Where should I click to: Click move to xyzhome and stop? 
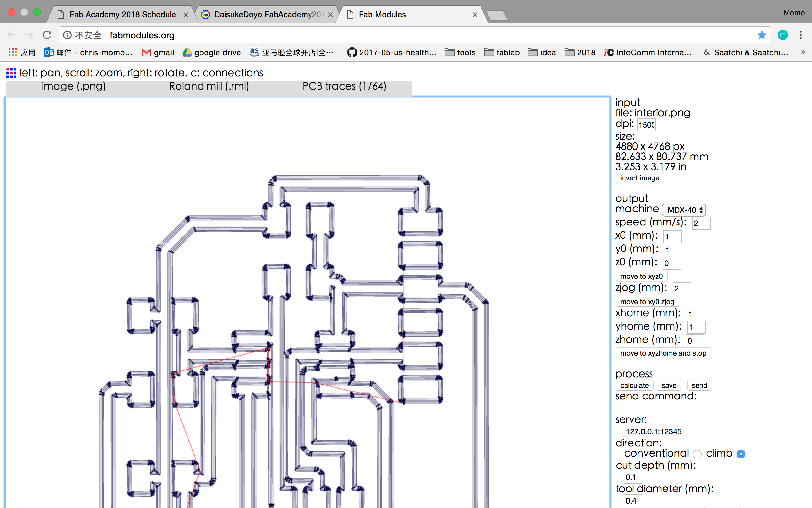point(663,353)
